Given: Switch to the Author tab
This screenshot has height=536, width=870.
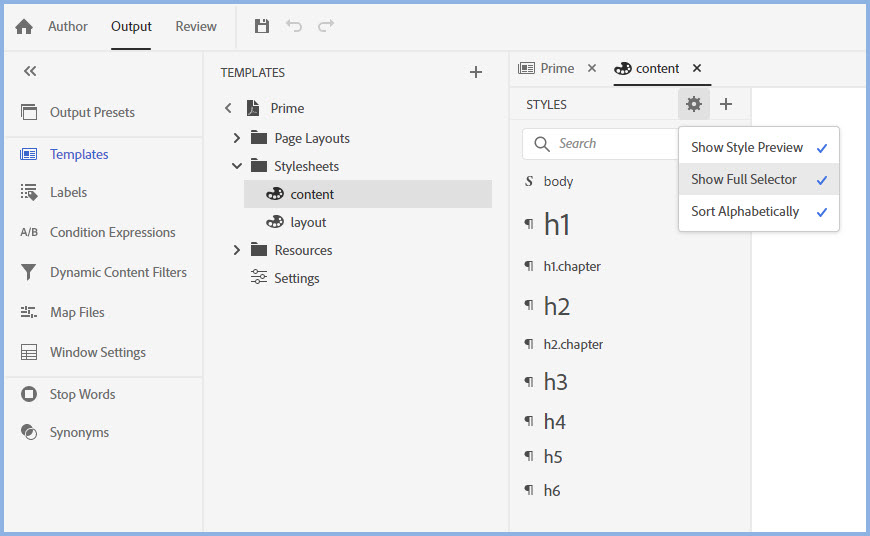Looking at the screenshot, I should [x=68, y=27].
